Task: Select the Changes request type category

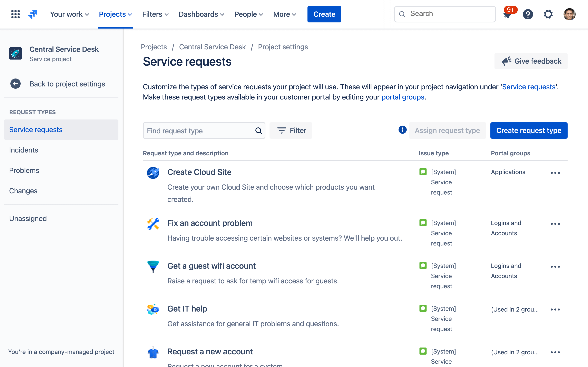Action: click(x=23, y=190)
